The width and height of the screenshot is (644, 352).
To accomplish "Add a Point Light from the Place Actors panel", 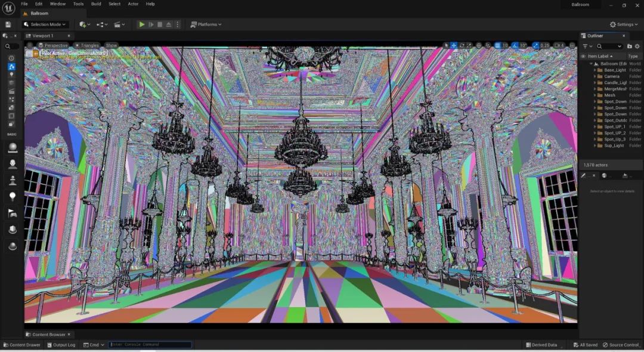I will [12, 196].
